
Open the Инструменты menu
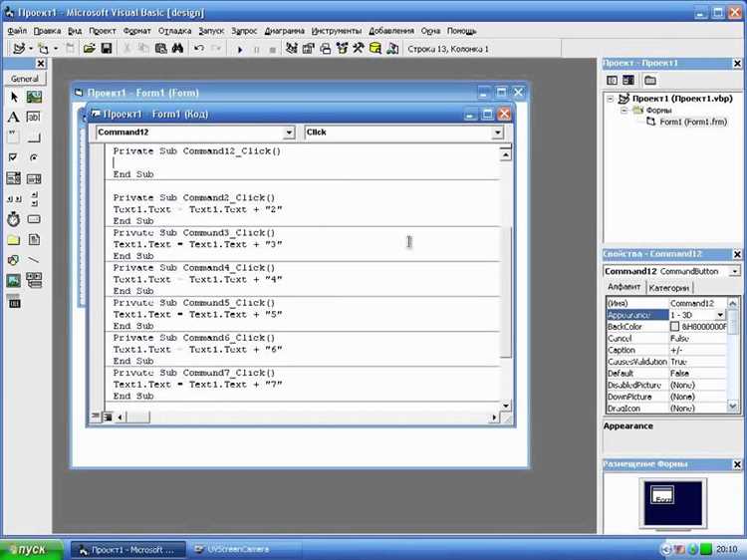(x=337, y=31)
